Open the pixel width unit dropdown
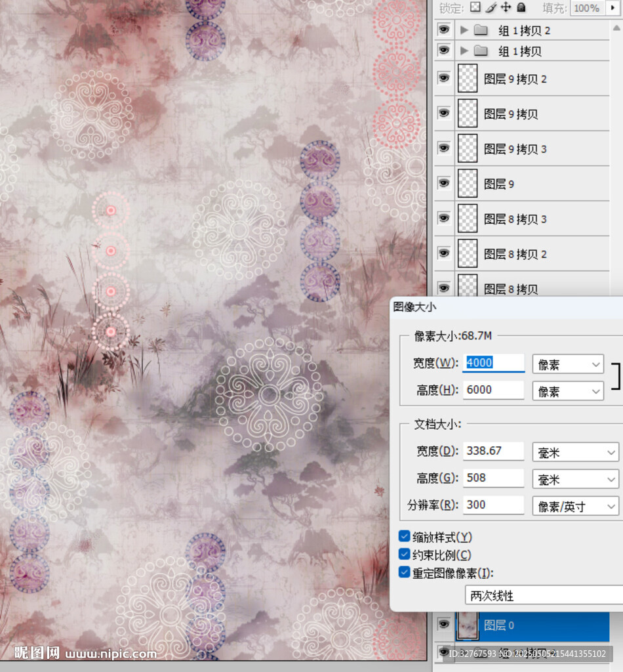Image resolution: width=623 pixels, height=672 pixels. [567, 364]
